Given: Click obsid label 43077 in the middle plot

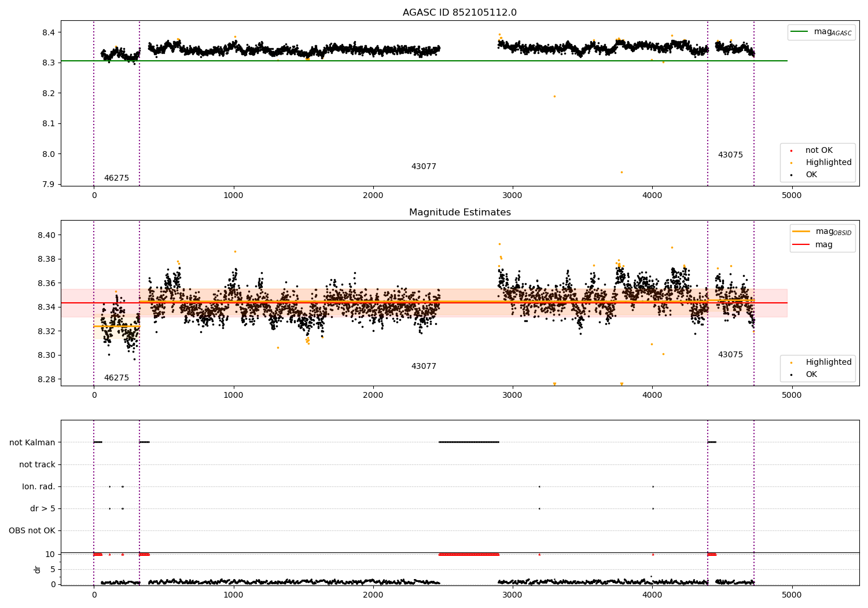Looking at the screenshot, I should coord(424,367).
